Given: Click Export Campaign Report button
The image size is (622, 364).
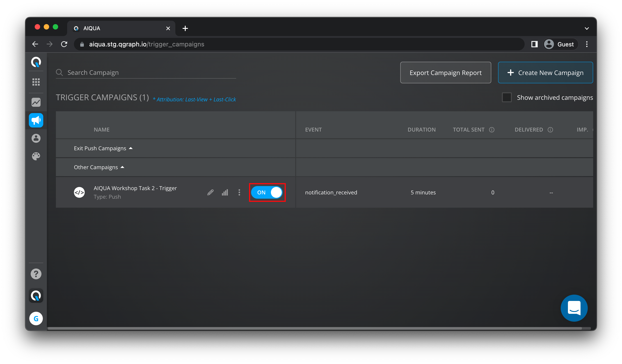Looking at the screenshot, I should coord(446,73).
